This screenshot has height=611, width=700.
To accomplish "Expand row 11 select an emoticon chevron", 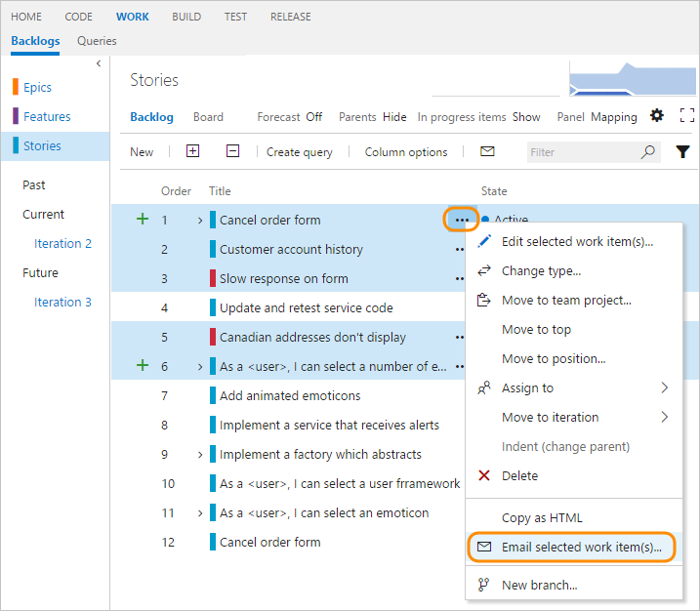I will [200, 512].
